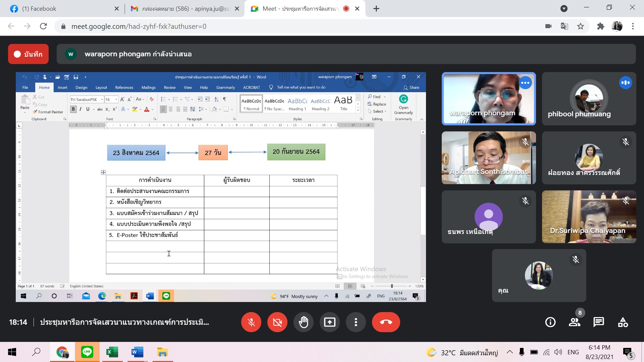644x362 pixels.
Task: Open the activities icon
Action: pyautogui.click(x=623, y=322)
